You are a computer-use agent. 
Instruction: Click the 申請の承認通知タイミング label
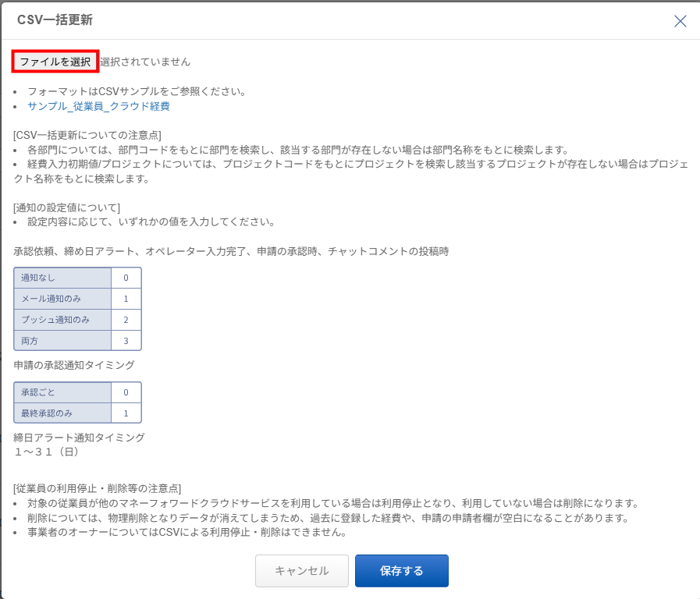point(74,365)
